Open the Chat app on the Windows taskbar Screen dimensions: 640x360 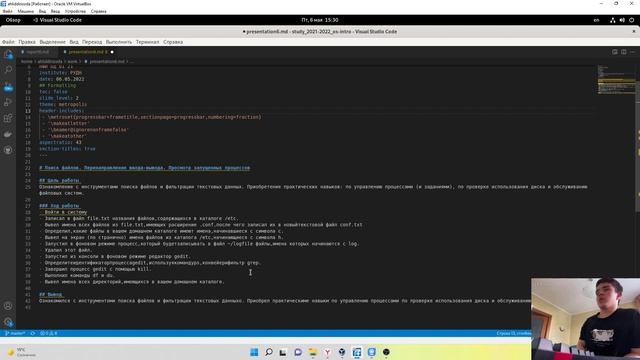pyautogui.click(x=298, y=352)
